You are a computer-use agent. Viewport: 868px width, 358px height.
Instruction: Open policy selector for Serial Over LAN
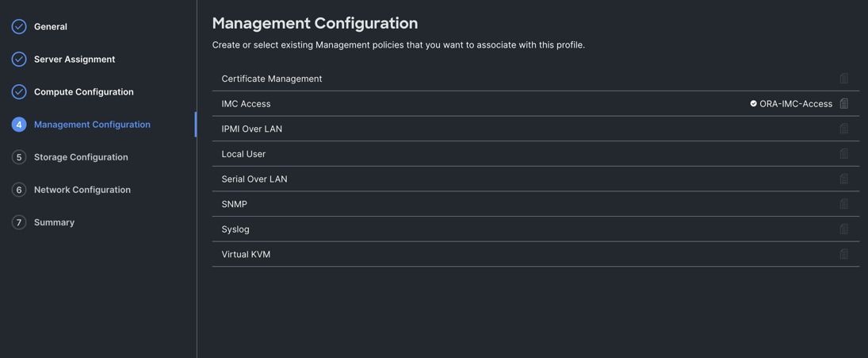point(843,179)
